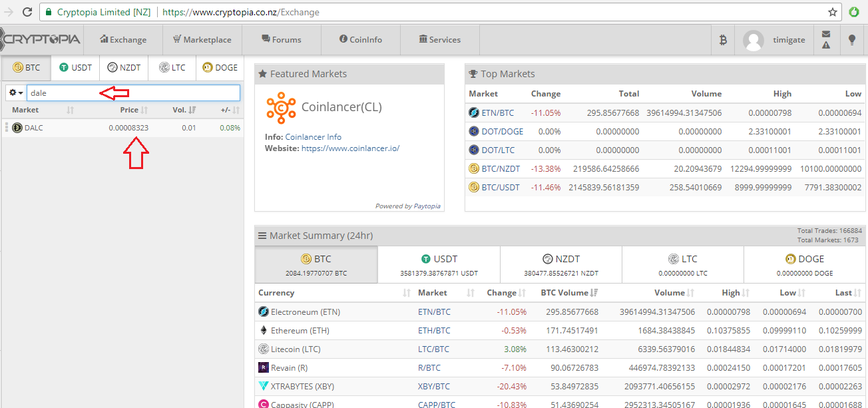Click the user avatar icon

point(754,41)
